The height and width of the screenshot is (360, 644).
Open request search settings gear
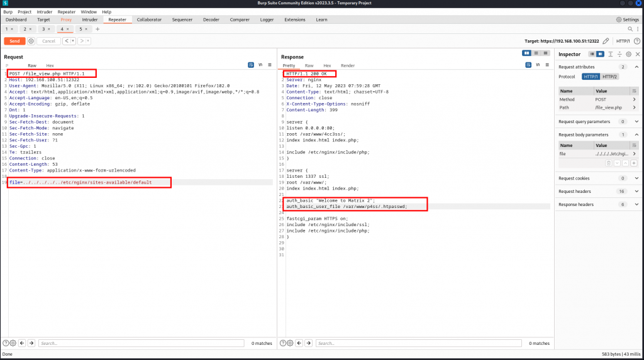coord(13,343)
